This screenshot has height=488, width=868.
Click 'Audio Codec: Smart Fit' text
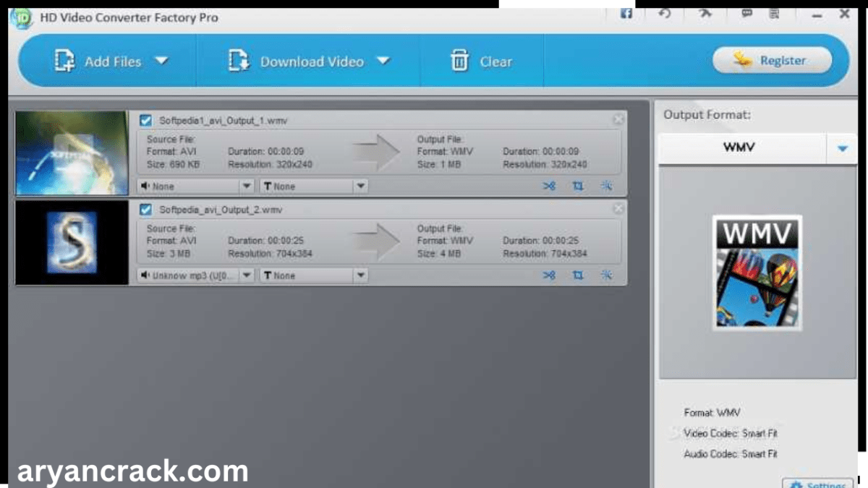[731, 454]
